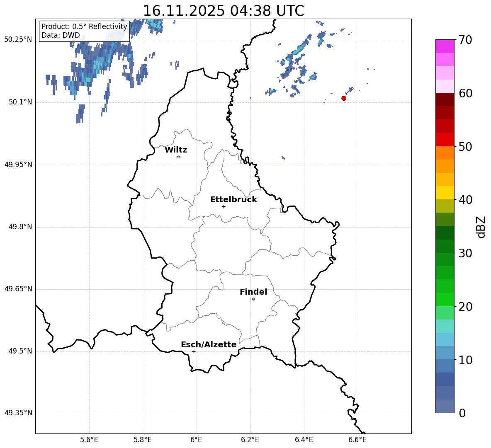Click the 6.4°E longitude label
491x448 pixels.
(x=304, y=440)
